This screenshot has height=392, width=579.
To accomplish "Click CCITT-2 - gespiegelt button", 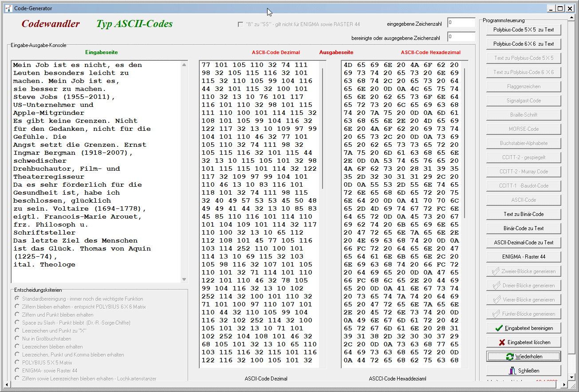I will 524,157.
